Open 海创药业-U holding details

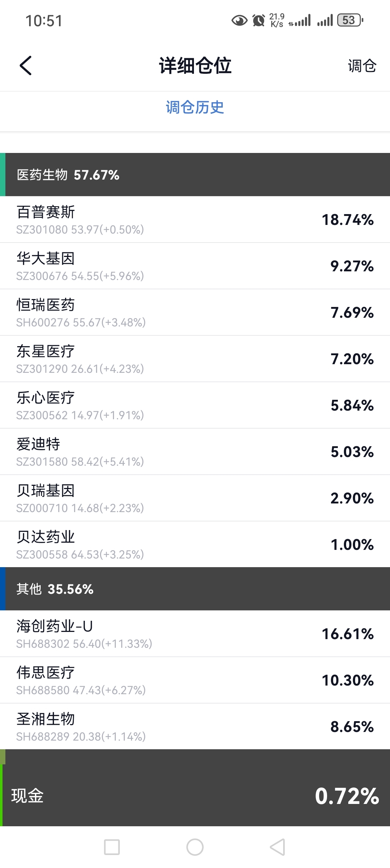pos(195,634)
